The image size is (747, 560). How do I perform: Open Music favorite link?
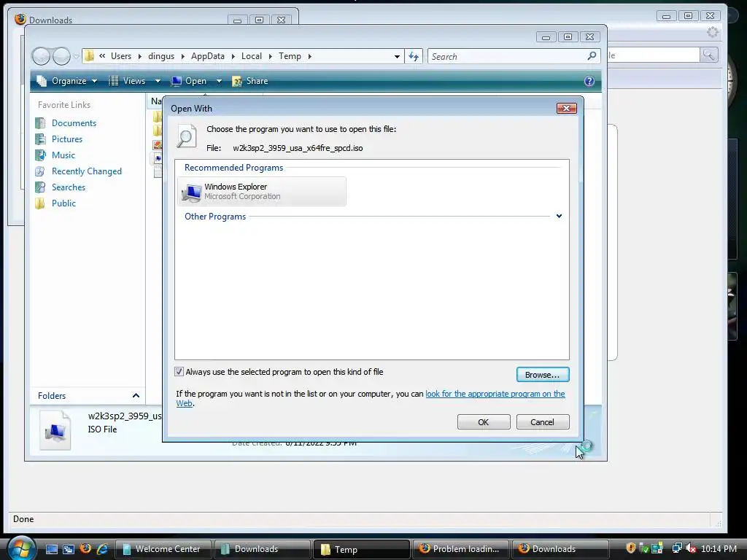click(x=63, y=155)
